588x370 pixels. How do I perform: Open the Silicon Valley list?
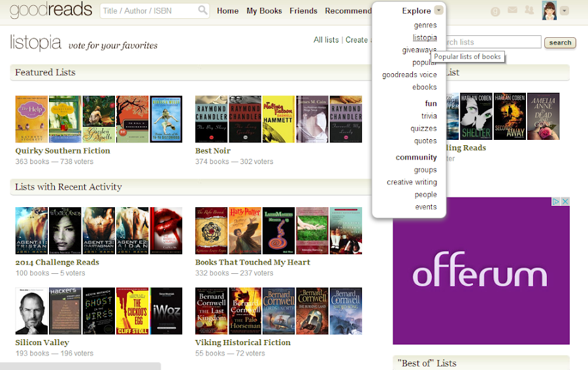(x=42, y=343)
